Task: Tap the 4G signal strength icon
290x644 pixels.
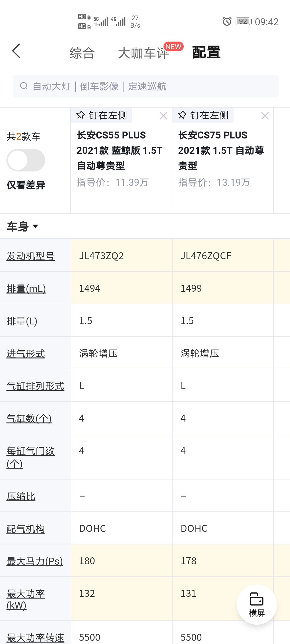Action: pyautogui.click(x=118, y=21)
